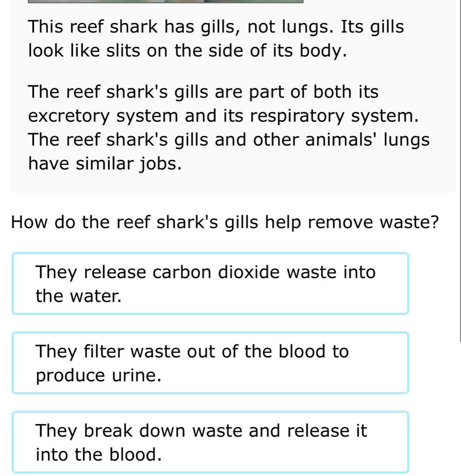The width and height of the screenshot is (461, 476).
Task: Click "produce urine." in the second answer
Action: click(99, 375)
